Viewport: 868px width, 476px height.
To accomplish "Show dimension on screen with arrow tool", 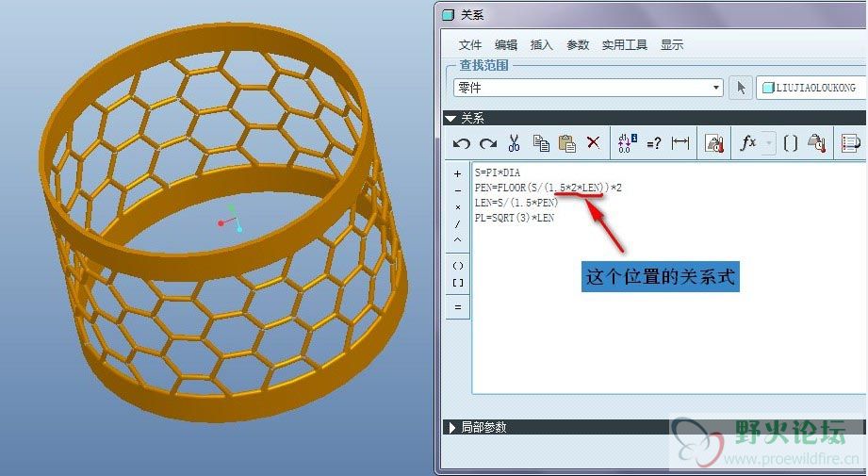I will coord(680,143).
